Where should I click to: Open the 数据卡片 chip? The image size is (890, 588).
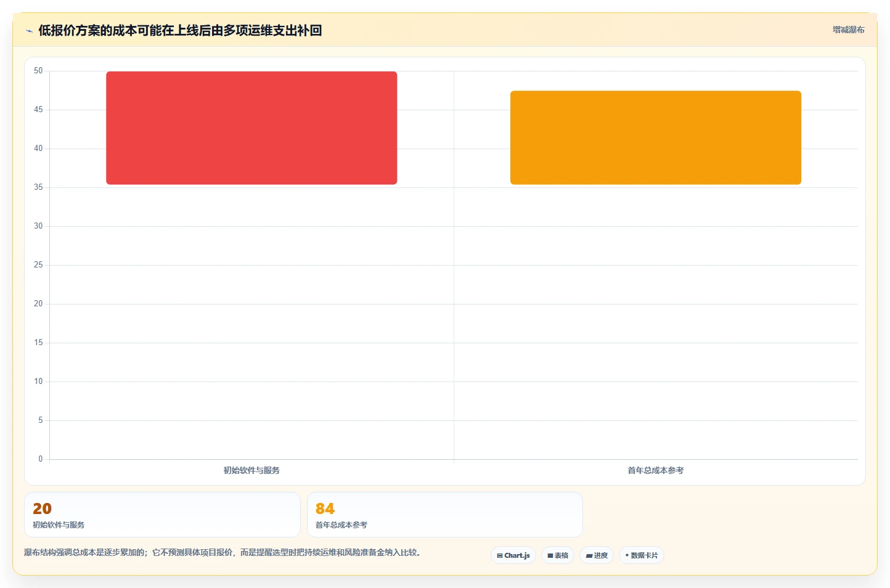[642, 555]
